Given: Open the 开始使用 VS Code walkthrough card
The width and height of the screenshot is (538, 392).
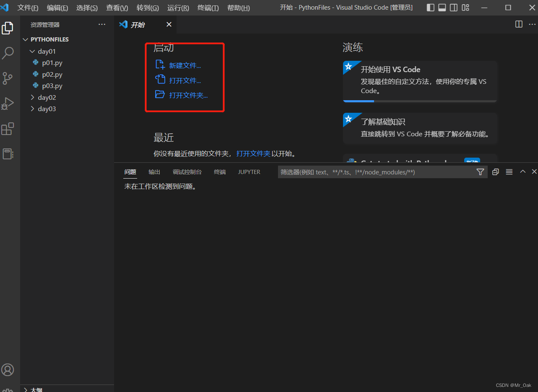Looking at the screenshot, I should tap(420, 81).
